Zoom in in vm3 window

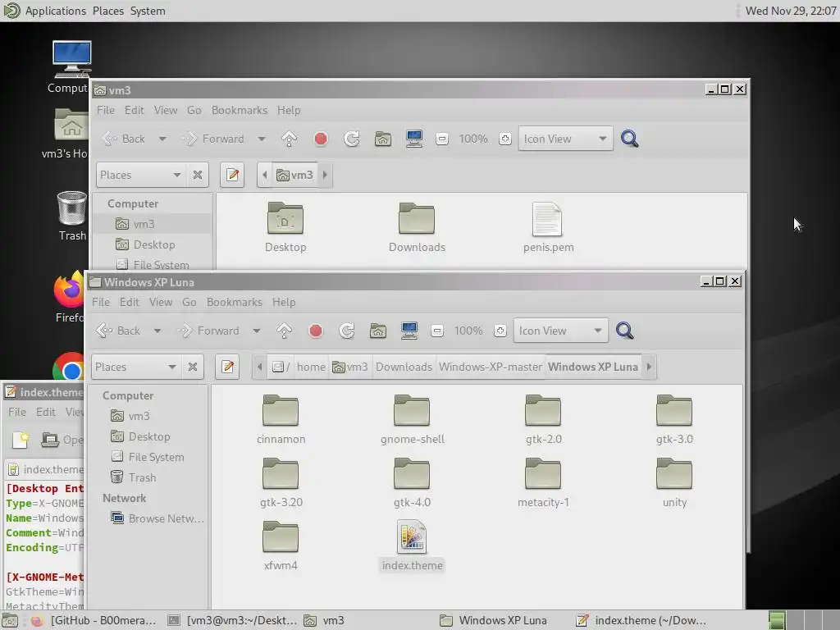point(504,139)
